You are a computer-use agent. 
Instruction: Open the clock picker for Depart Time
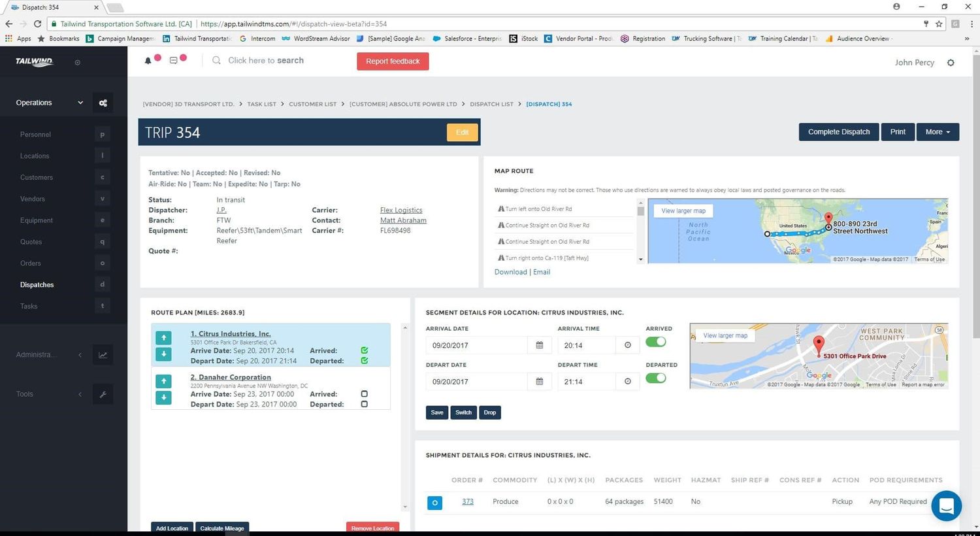coord(627,381)
